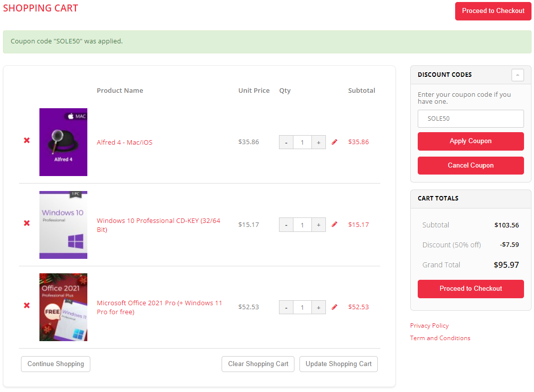Proceed to Checkout from the page header
This screenshot has width=534, height=392.
point(493,11)
